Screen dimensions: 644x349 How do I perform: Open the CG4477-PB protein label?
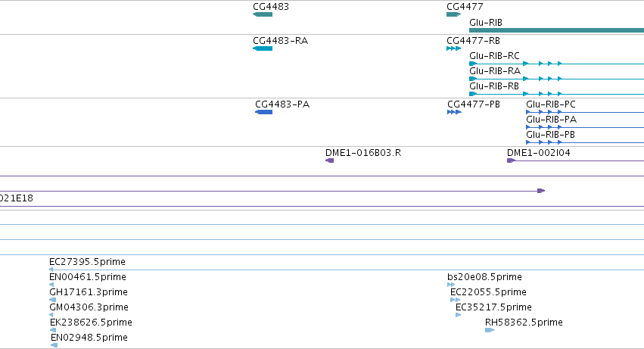474,104
